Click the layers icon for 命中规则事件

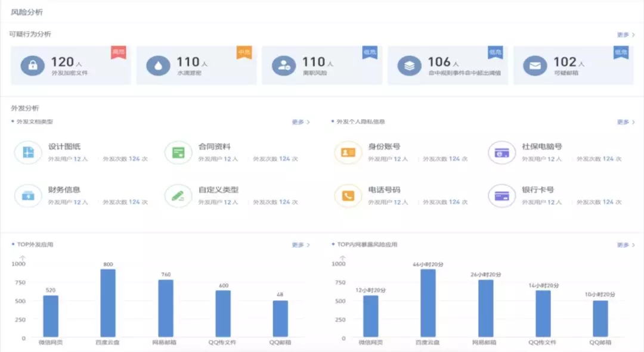409,66
